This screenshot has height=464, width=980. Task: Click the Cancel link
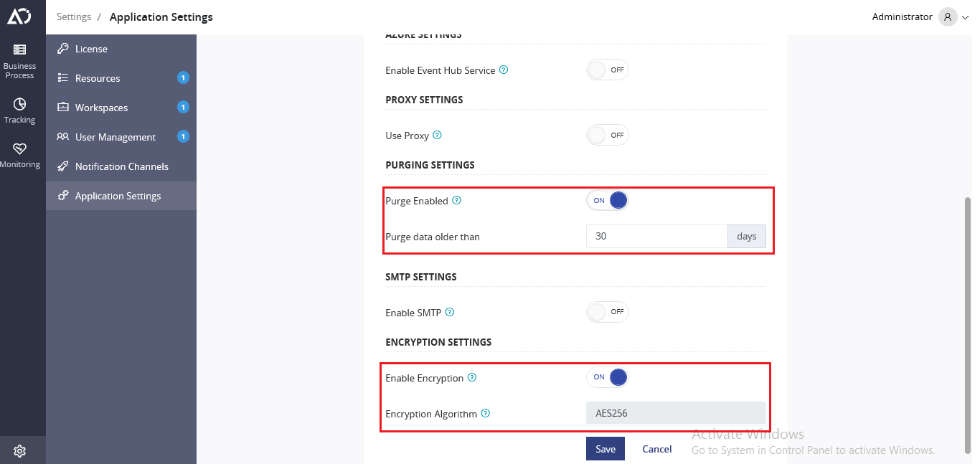click(x=657, y=449)
